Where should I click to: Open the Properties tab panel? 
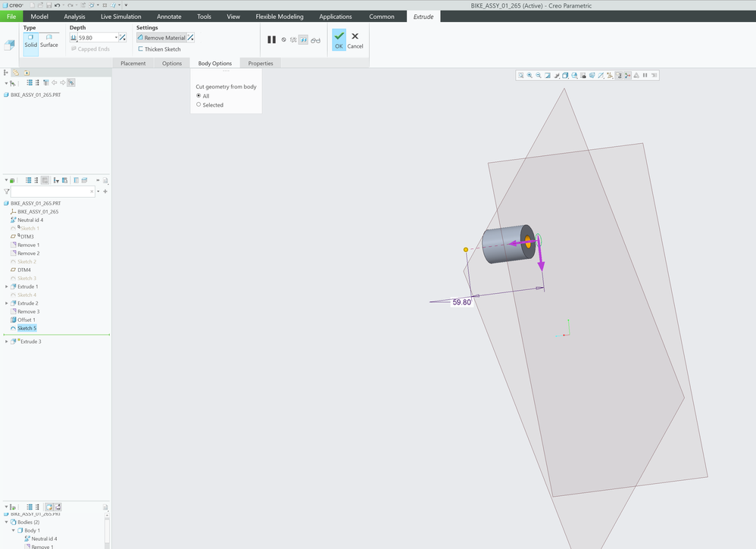click(x=261, y=64)
